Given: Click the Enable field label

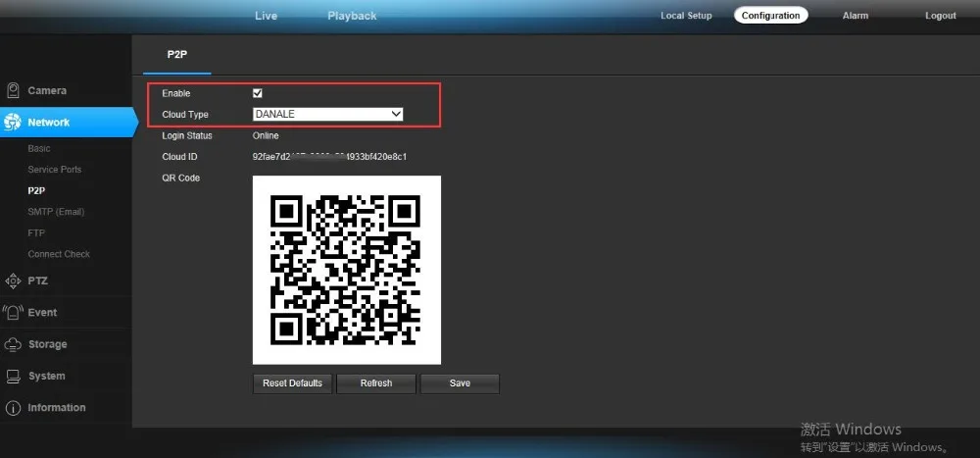Looking at the screenshot, I should pyautogui.click(x=176, y=93).
